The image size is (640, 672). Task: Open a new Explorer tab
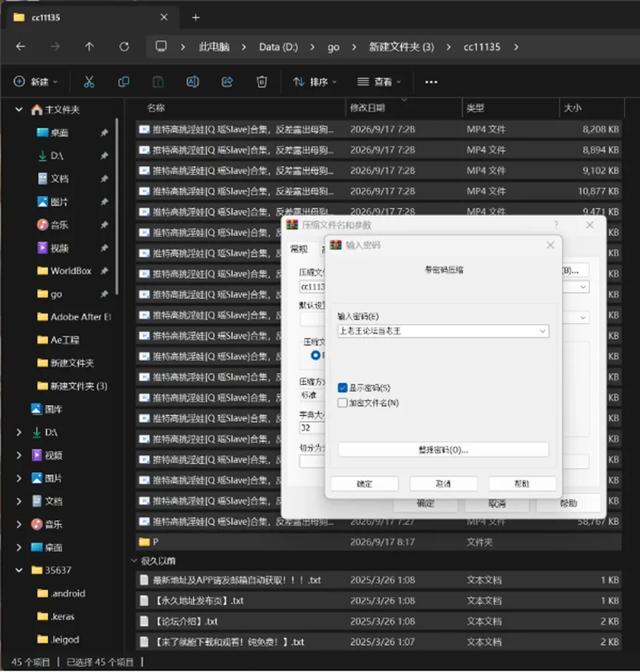[x=196, y=17]
